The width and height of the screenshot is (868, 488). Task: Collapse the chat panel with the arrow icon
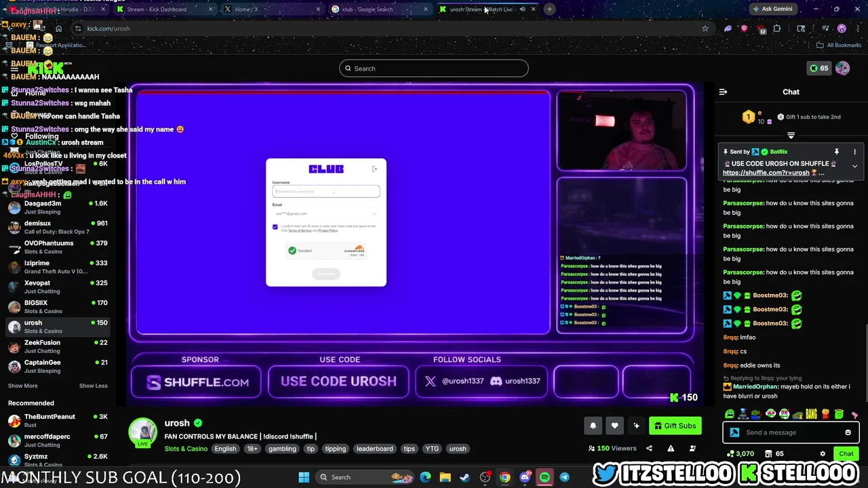(x=723, y=91)
